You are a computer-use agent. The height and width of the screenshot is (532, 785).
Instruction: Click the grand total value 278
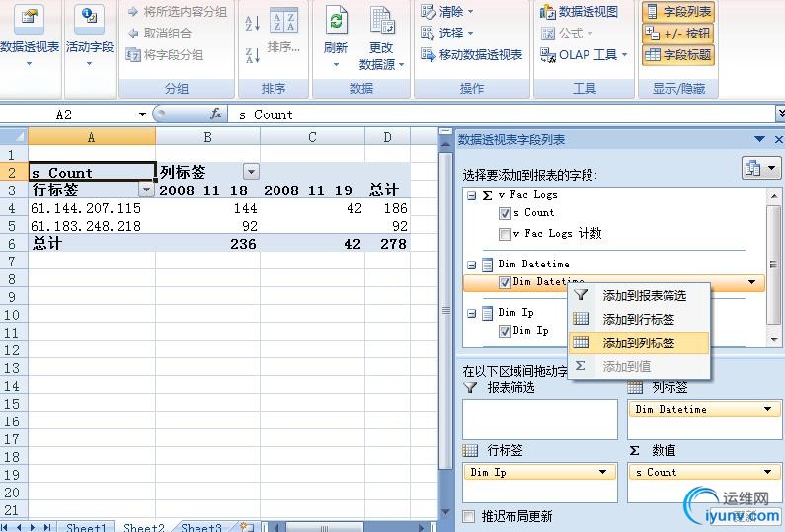point(387,244)
